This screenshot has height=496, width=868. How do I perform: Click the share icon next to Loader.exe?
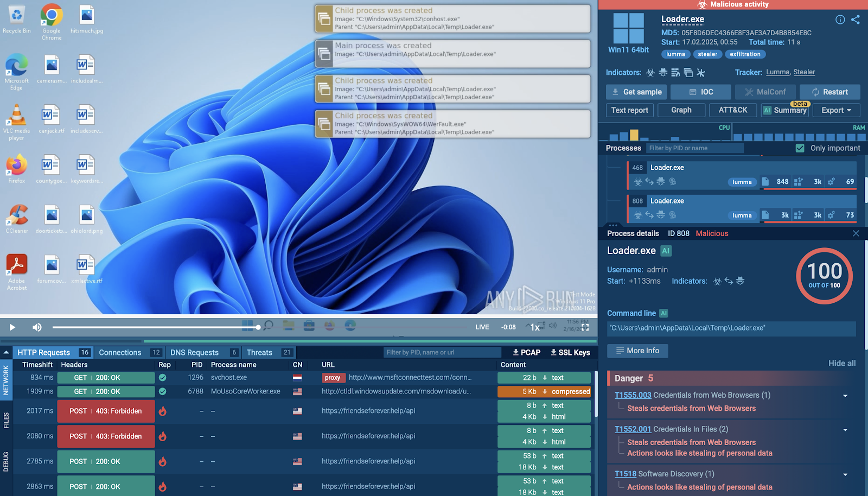coord(856,20)
